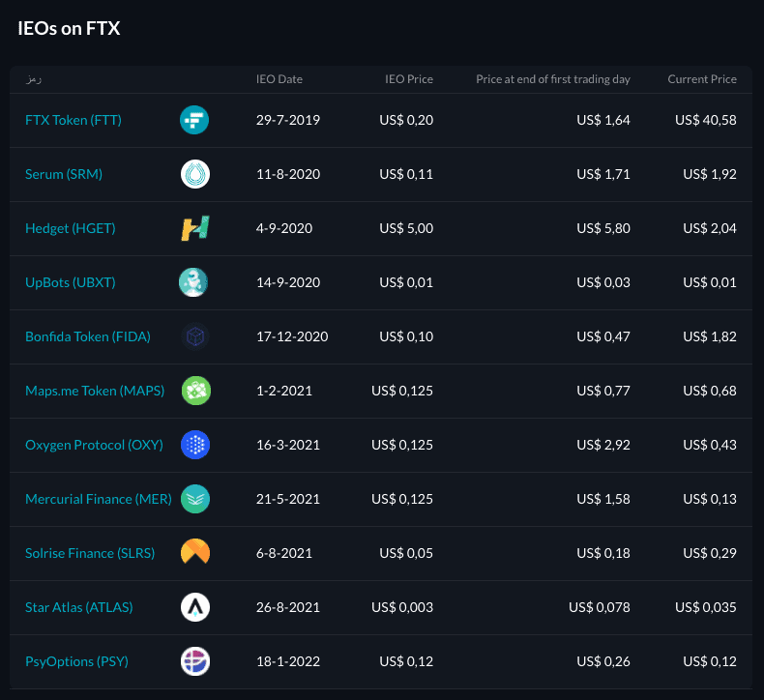
Task: Click the UpBots robot logo icon
Action: click(193, 282)
